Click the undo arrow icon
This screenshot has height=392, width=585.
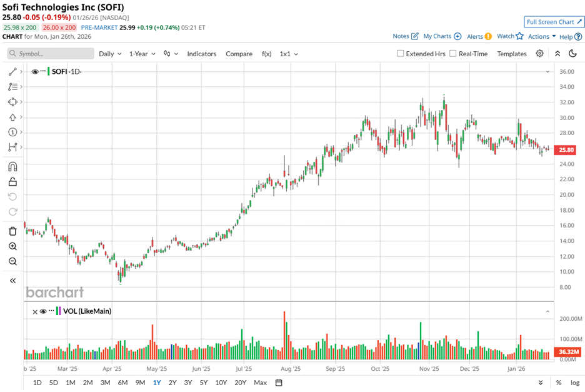click(x=12, y=197)
